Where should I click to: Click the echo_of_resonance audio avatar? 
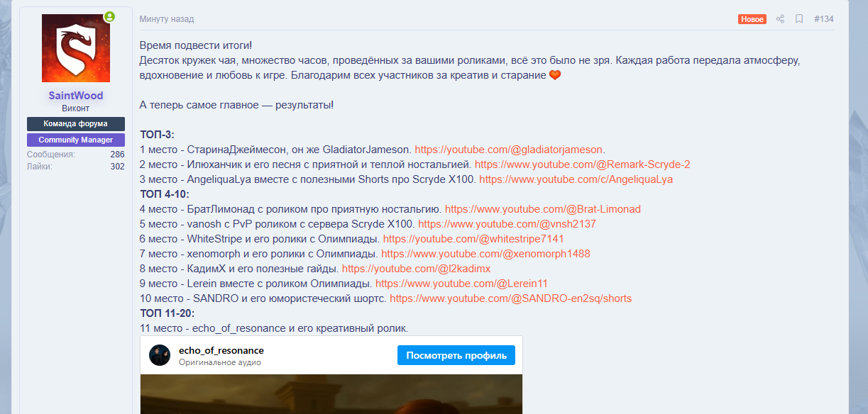pos(159,354)
